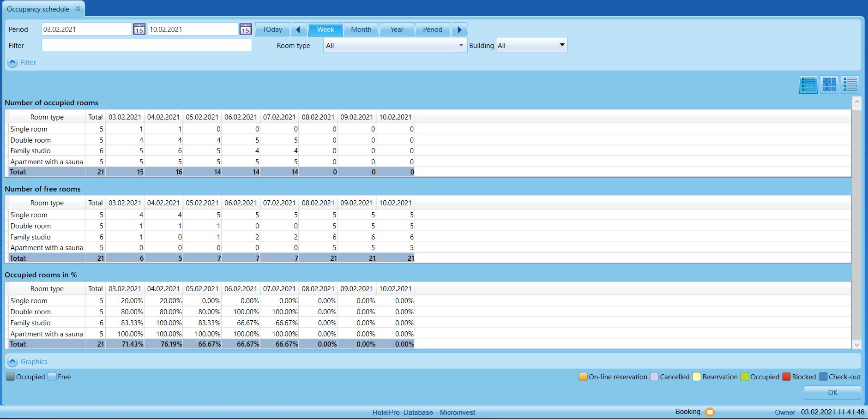
Task: Click Owner in the status bar
Action: pos(785,413)
